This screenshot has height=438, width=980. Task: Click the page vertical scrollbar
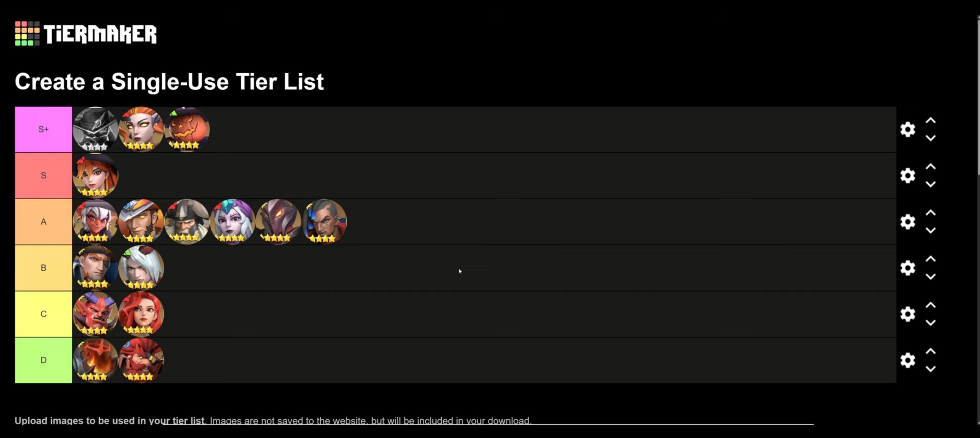[978, 95]
